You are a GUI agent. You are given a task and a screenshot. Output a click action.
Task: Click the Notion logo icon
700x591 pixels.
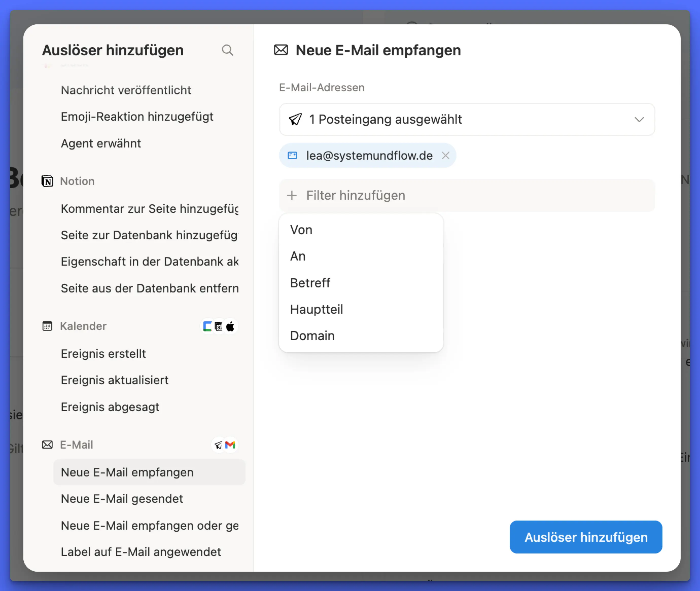47,181
